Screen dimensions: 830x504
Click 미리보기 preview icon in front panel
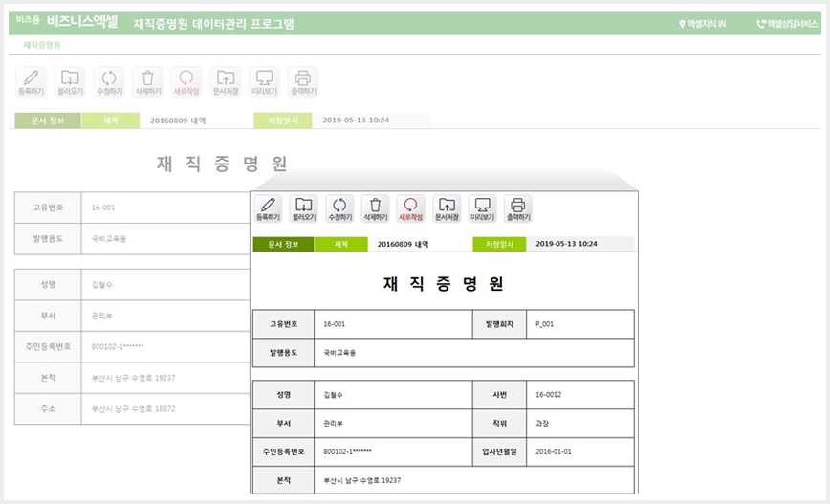pyautogui.click(x=482, y=208)
